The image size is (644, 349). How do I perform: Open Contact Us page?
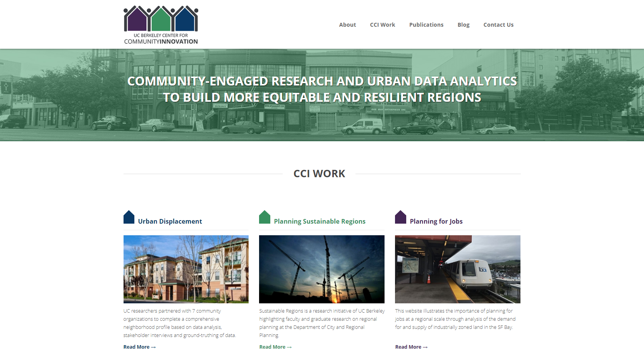[498, 25]
